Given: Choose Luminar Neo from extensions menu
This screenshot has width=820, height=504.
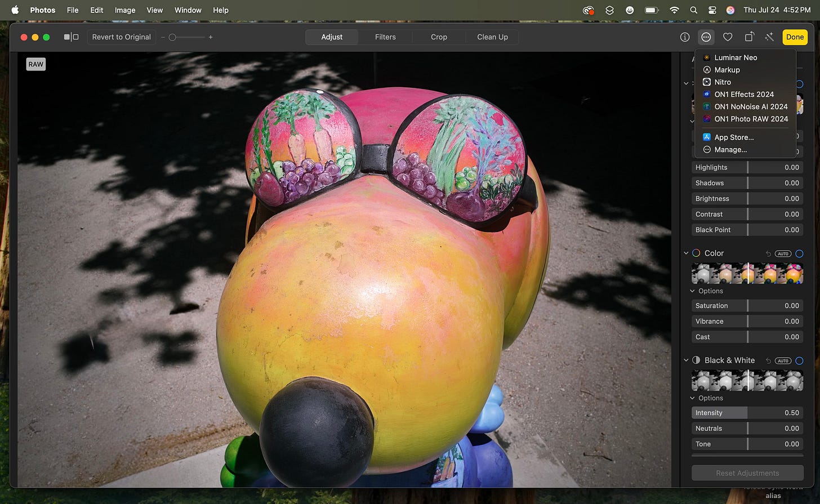Looking at the screenshot, I should (736, 57).
